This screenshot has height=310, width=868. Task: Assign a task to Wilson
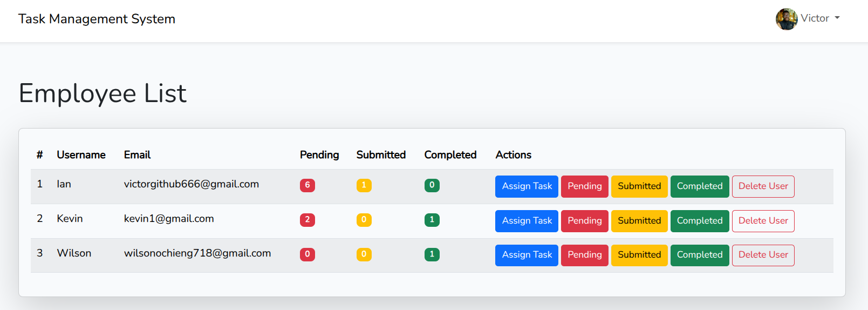(527, 255)
